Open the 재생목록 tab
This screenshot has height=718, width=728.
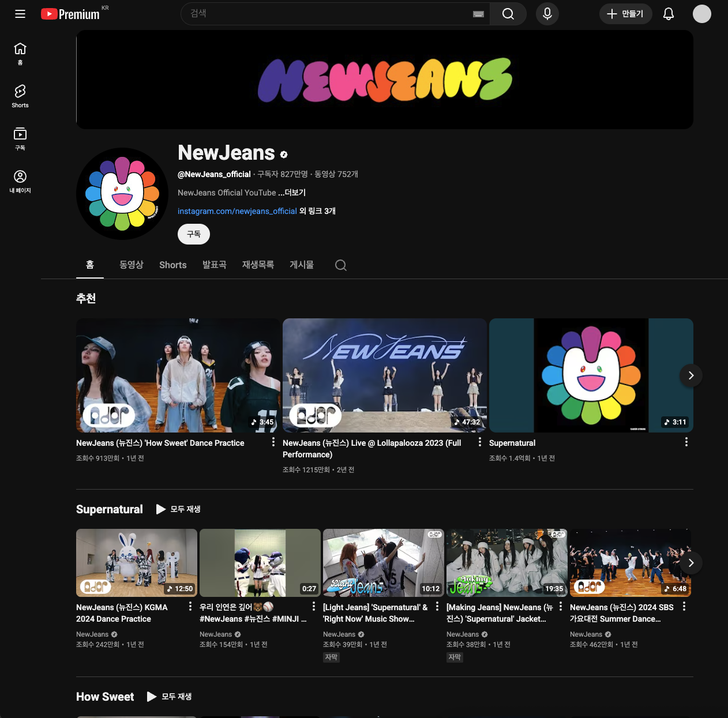click(x=258, y=265)
